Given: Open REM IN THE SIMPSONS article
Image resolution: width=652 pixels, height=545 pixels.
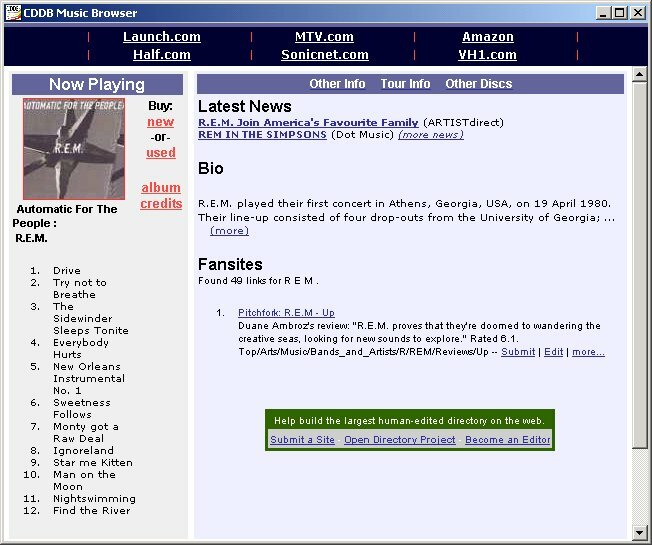Looking at the screenshot, I should click(262, 135).
